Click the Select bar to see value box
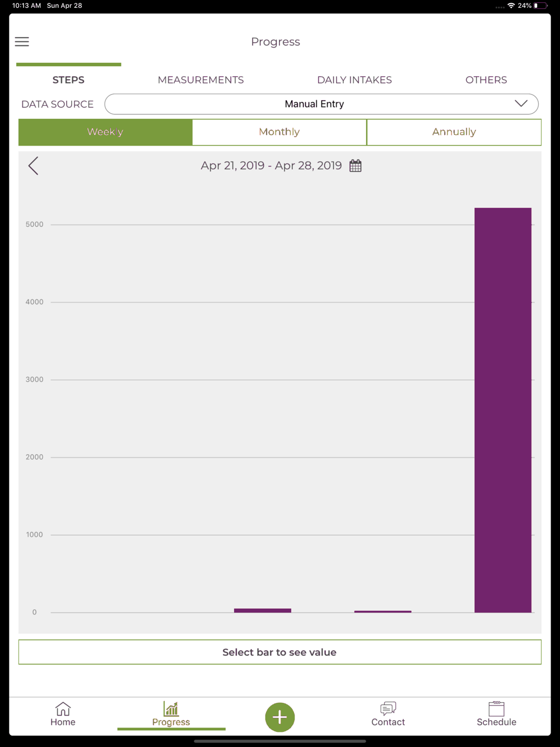Image resolution: width=560 pixels, height=747 pixels. 280,652
